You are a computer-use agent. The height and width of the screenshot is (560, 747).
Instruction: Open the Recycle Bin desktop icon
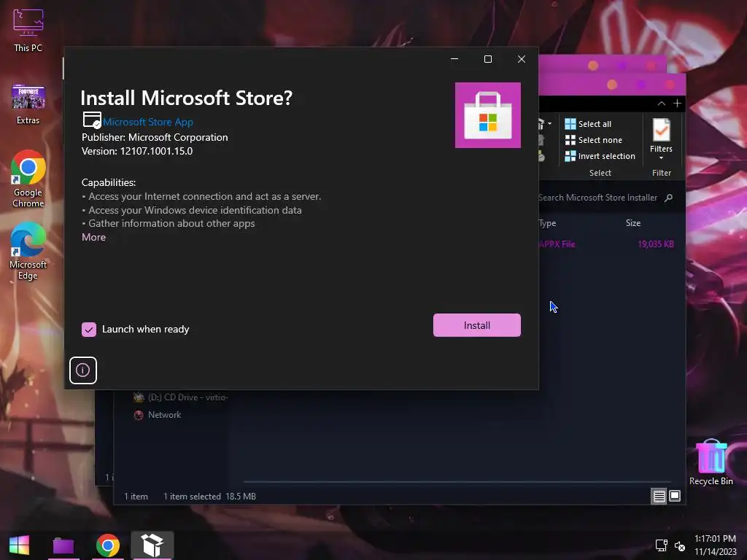click(x=711, y=462)
